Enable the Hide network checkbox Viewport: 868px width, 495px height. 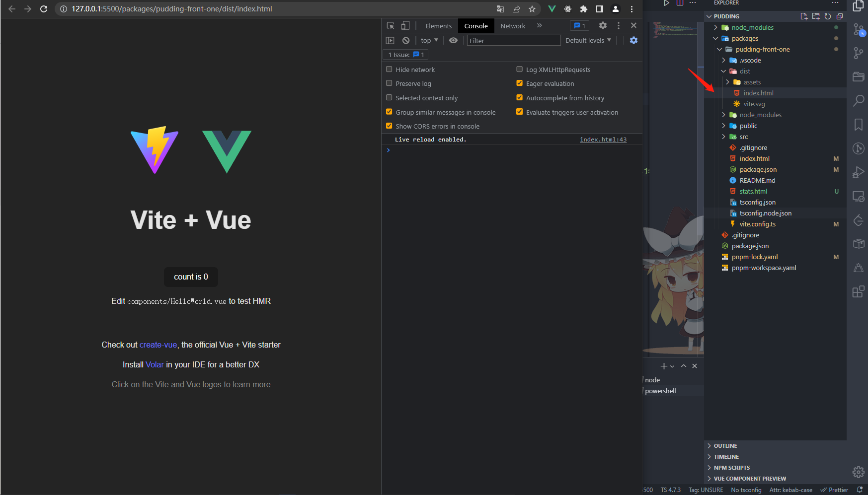[389, 70]
